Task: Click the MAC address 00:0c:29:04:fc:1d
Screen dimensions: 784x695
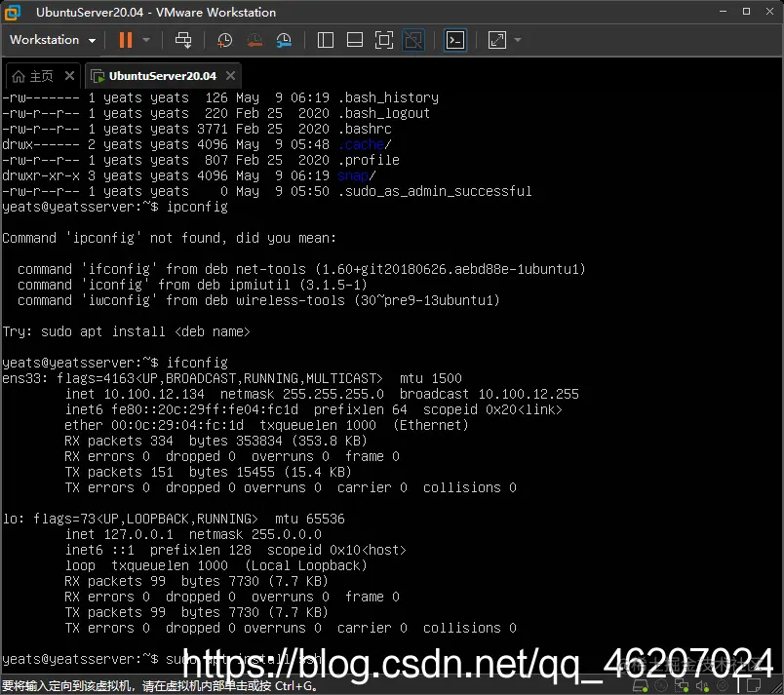Action: pyautogui.click(x=177, y=425)
